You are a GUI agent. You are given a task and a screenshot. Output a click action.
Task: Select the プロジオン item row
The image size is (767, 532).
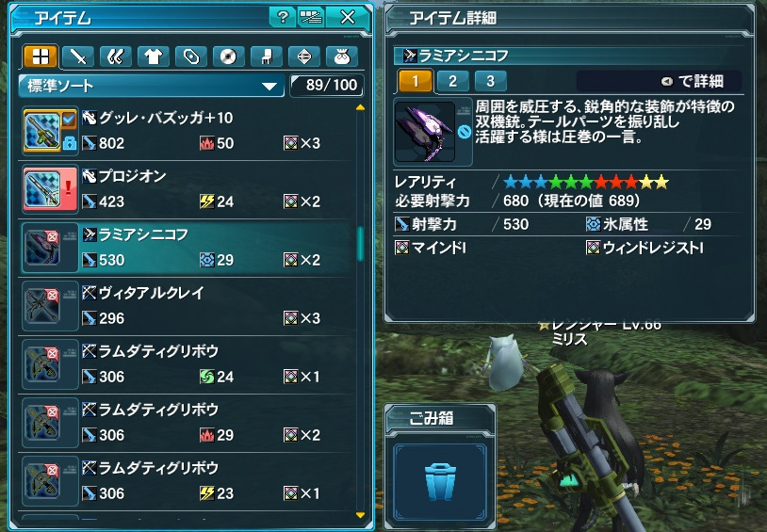tap(186, 189)
